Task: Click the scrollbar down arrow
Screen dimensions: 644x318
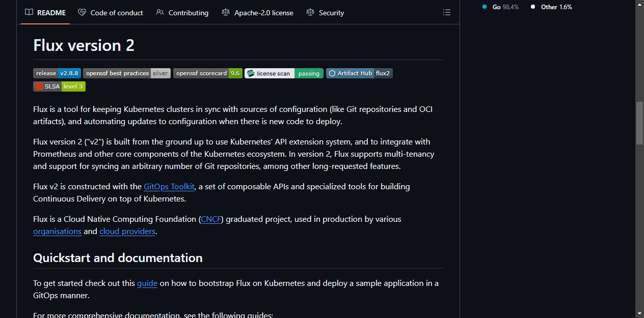Action: pos(640,313)
